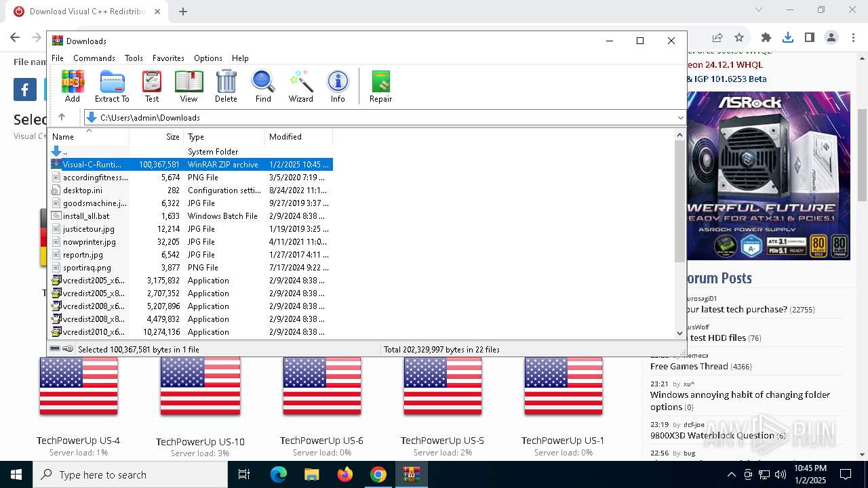Viewport: 868px width, 488px height.
Task: Select nowprinter.jpg file
Action: pyautogui.click(x=90, y=242)
